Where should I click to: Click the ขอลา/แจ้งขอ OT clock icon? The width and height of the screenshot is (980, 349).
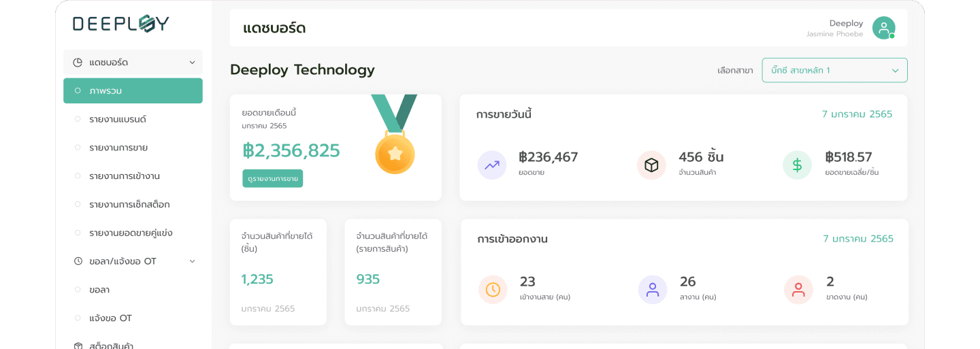[x=78, y=261]
